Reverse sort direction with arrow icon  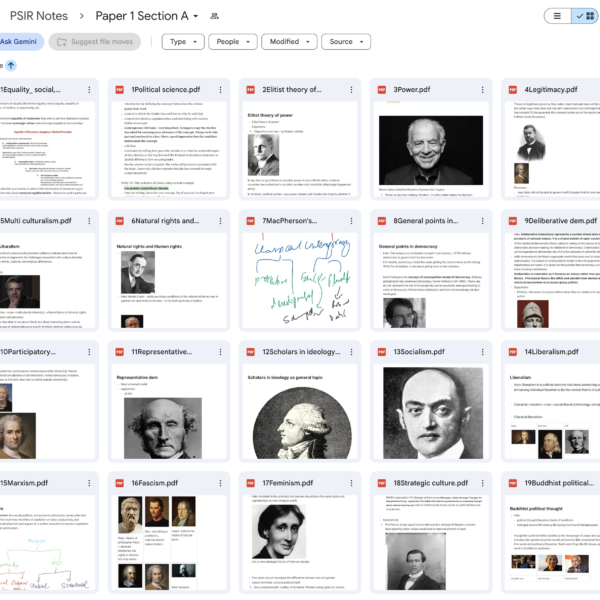pyautogui.click(x=11, y=65)
